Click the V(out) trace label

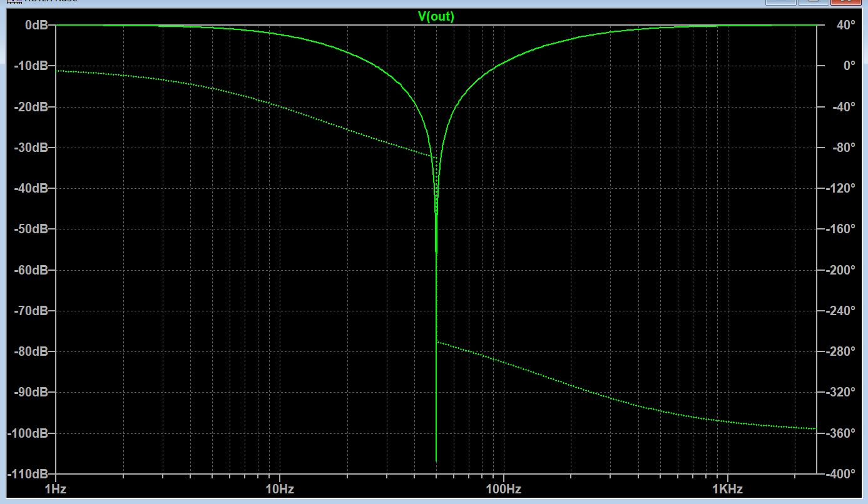pos(436,17)
